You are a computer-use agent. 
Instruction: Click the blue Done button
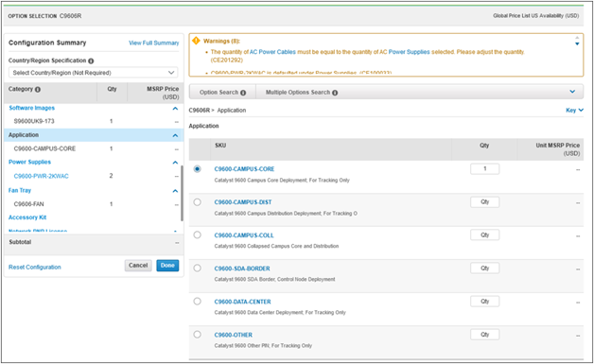[167, 266]
